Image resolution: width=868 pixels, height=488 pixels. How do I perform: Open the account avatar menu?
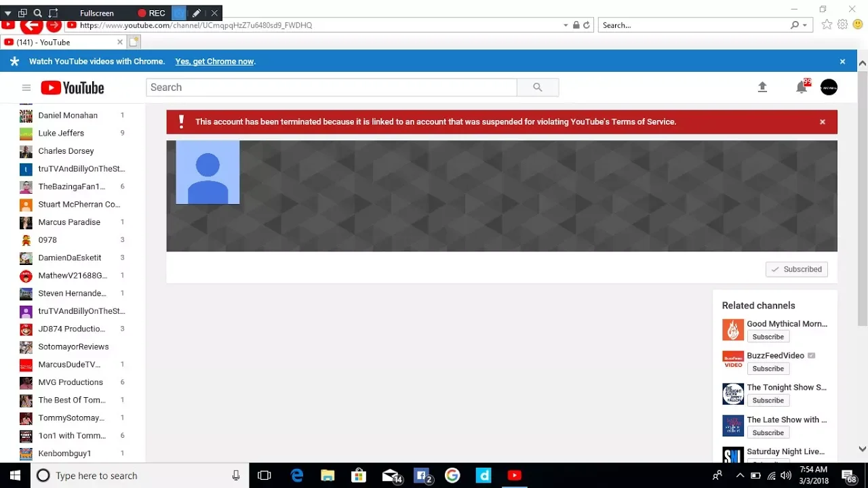point(829,87)
